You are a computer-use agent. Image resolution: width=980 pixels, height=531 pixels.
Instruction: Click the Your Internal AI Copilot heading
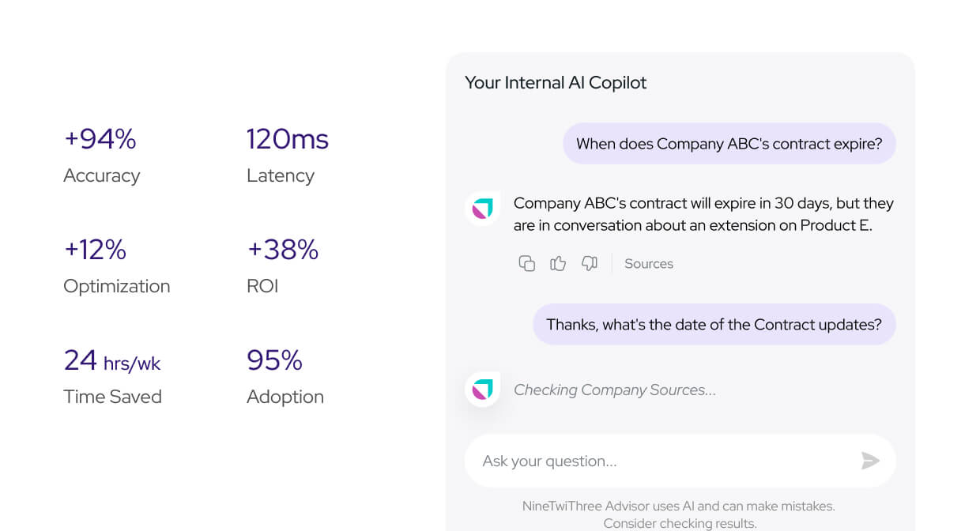[x=556, y=83]
